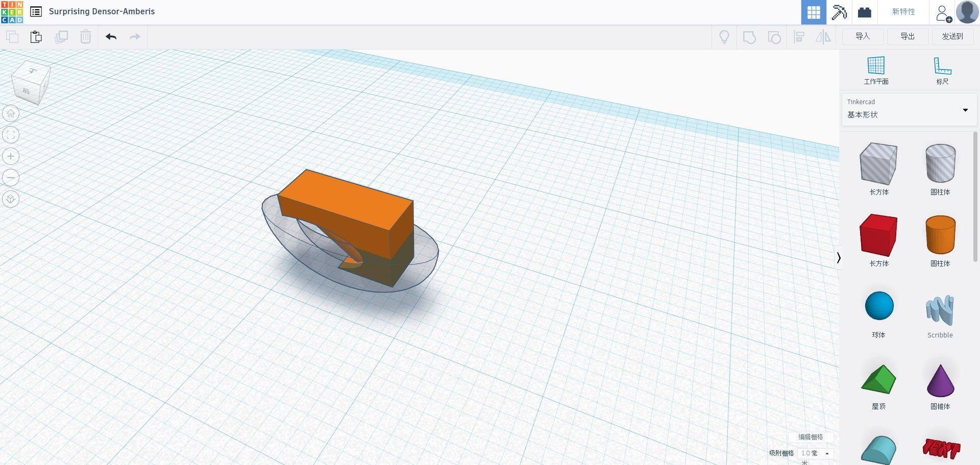The height and width of the screenshot is (465, 980).
Task: Select the blue sphere shape
Action: [x=879, y=306]
